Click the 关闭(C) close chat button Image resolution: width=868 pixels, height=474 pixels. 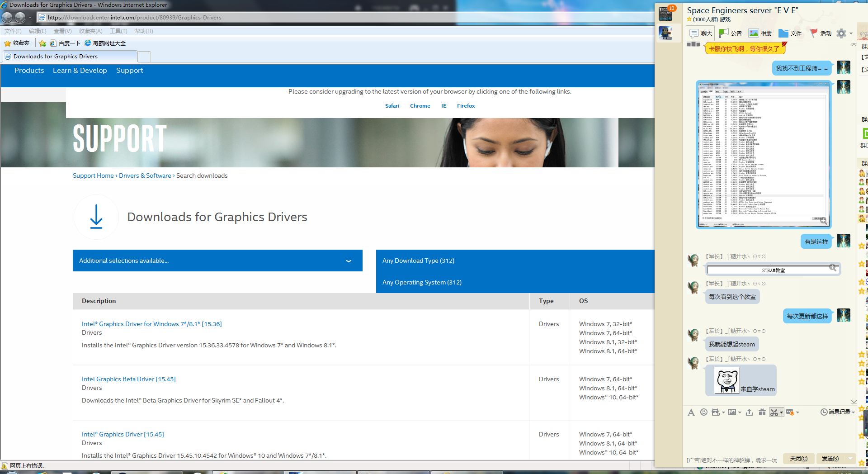[799, 459]
